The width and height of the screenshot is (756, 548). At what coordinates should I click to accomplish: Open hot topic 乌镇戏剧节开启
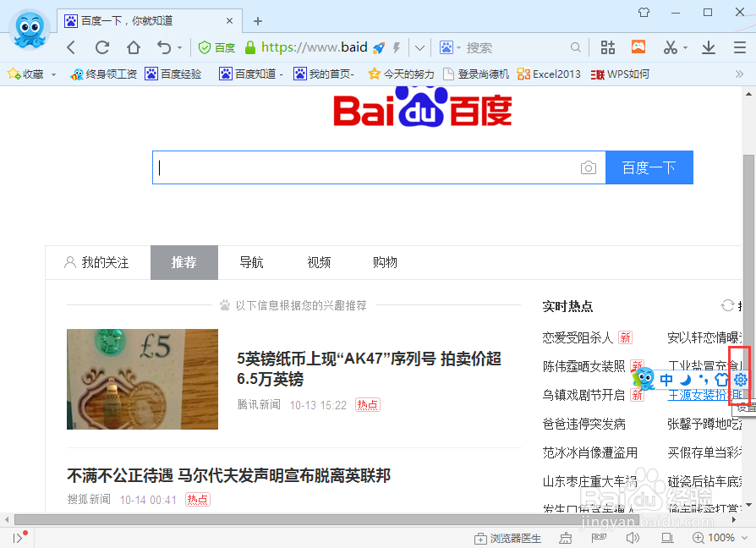[583, 395]
